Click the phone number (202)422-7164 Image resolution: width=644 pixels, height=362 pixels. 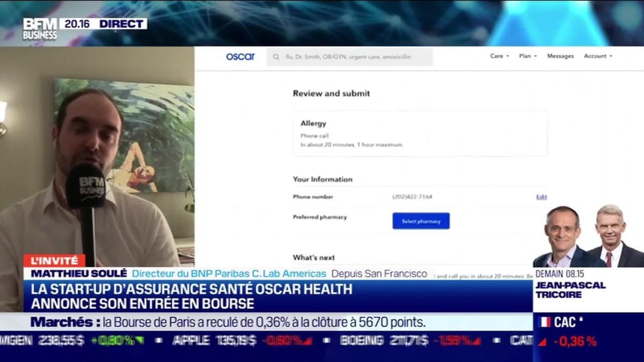[x=412, y=197]
